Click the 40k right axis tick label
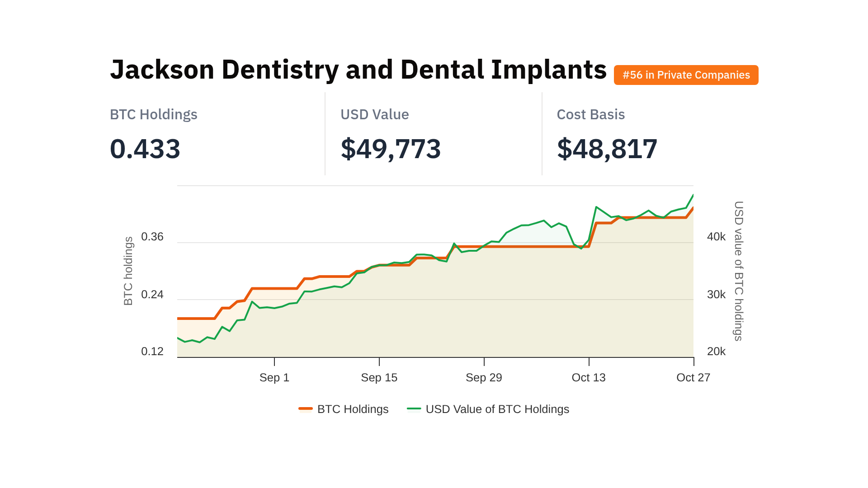This screenshot has height=488, width=868. point(716,237)
